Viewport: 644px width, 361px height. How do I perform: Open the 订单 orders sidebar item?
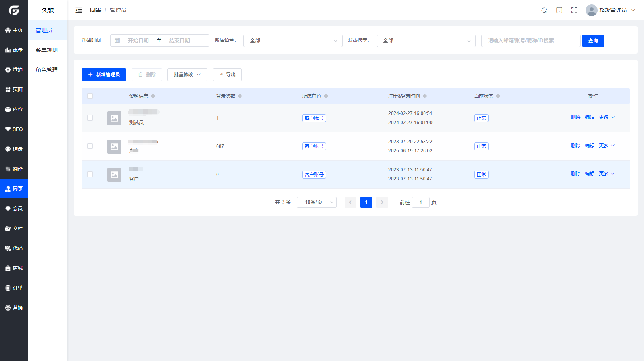pos(14,288)
